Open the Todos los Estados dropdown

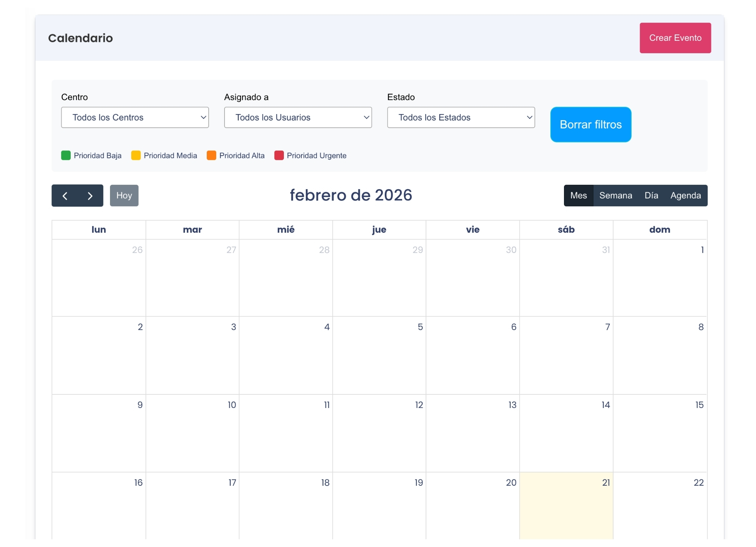pos(461,117)
